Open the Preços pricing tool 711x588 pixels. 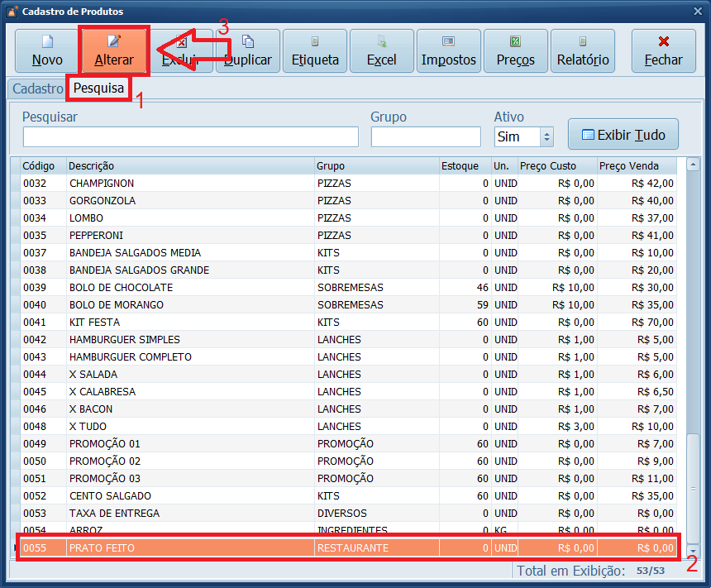pos(515,50)
